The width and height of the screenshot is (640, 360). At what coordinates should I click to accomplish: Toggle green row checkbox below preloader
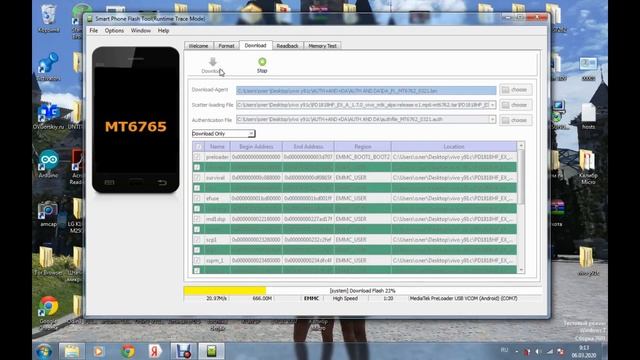pyautogui.click(x=197, y=167)
